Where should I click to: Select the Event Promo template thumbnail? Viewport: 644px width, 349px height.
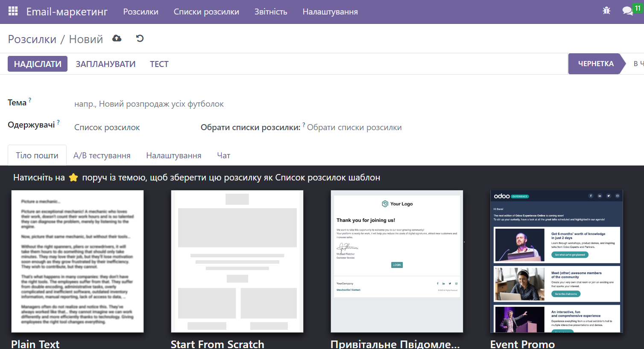[x=556, y=261]
